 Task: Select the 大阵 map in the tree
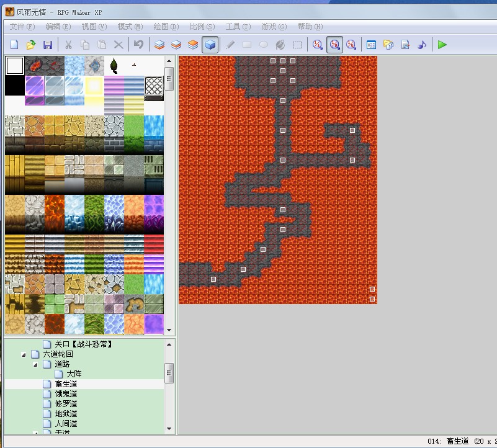click(74, 374)
